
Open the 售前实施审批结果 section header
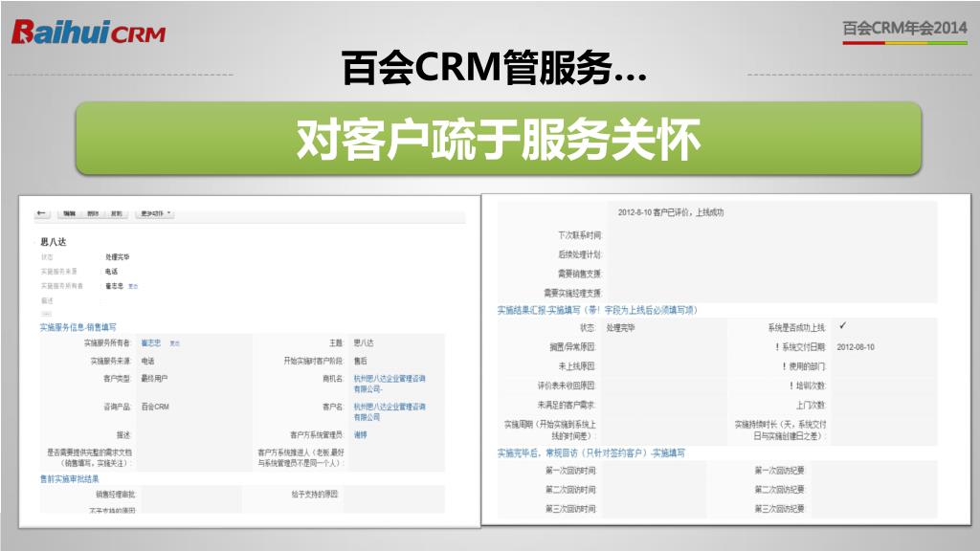69,479
